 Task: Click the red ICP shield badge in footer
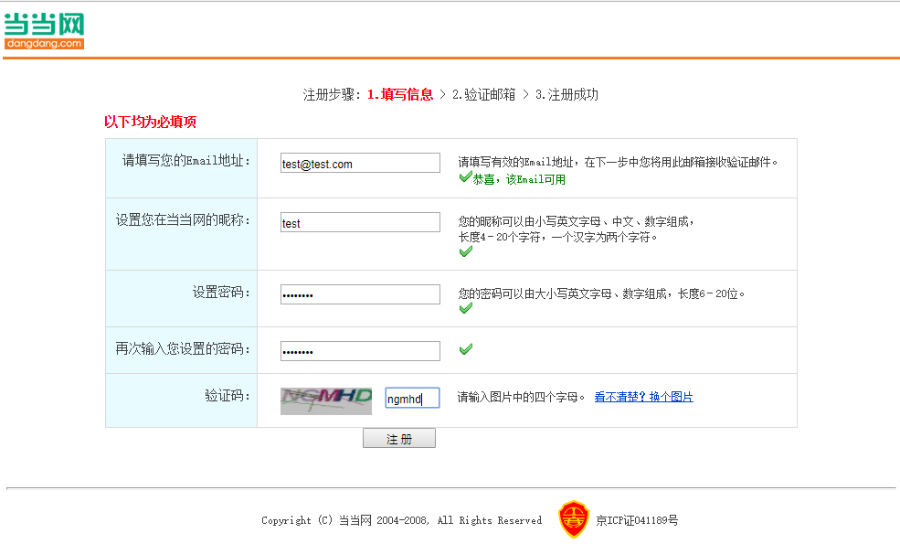[x=573, y=519]
